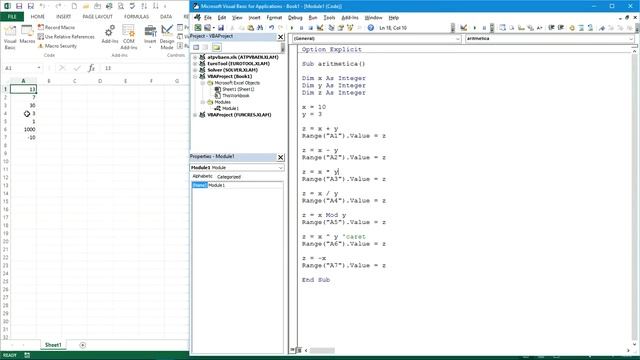Open the Insert menu in VBA editor
The height and width of the screenshot is (360, 640).
pyautogui.click(x=254, y=18)
